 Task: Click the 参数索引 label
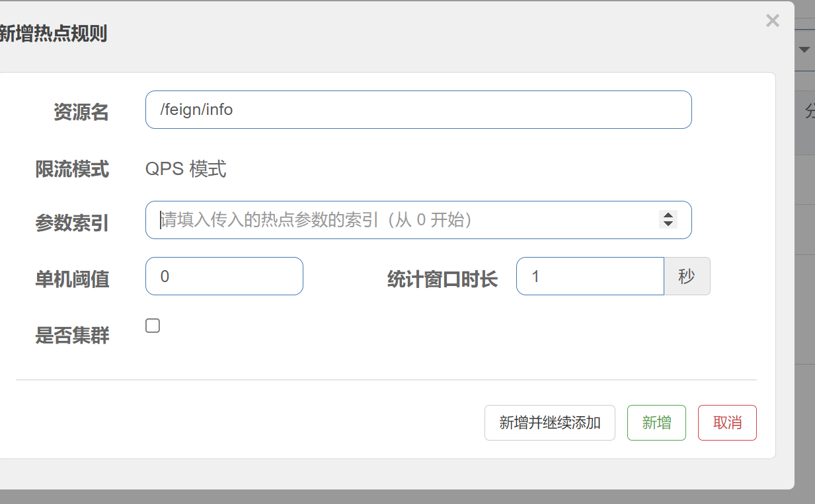[x=72, y=223]
